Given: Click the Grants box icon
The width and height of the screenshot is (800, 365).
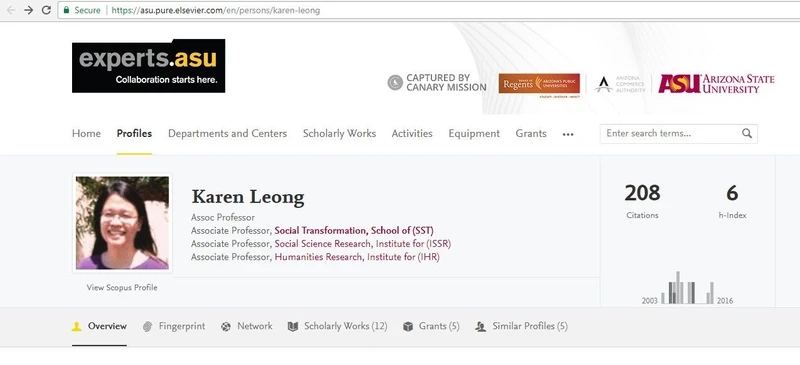Looking at the screenshot, I should [x=408, y=327].
